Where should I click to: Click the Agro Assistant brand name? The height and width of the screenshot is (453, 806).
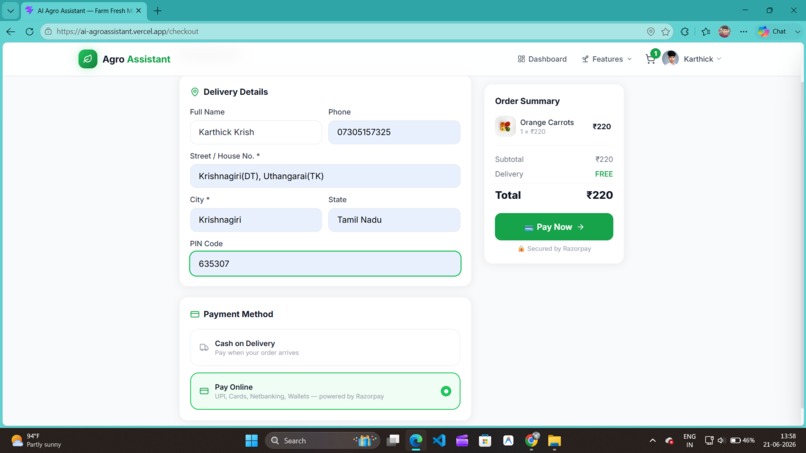click(x=136, y=59)
